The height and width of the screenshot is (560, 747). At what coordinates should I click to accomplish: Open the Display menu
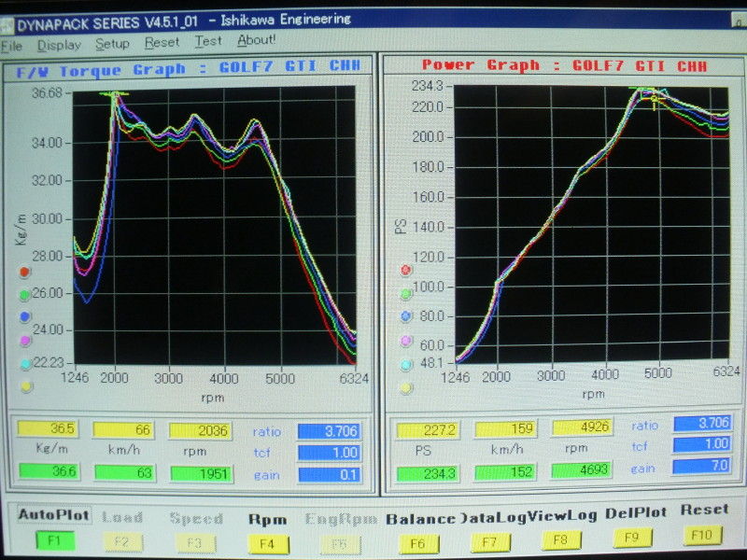click(59, 45)
